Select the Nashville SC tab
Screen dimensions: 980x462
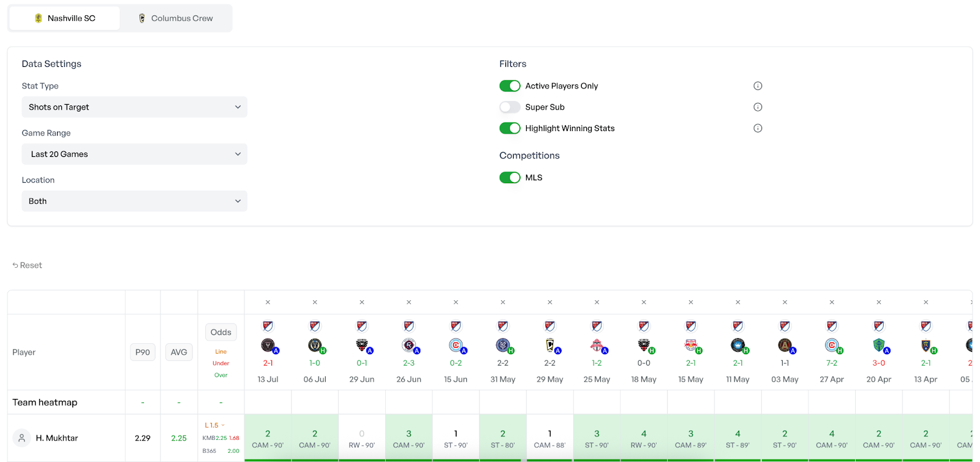click(x=64, y=18)
